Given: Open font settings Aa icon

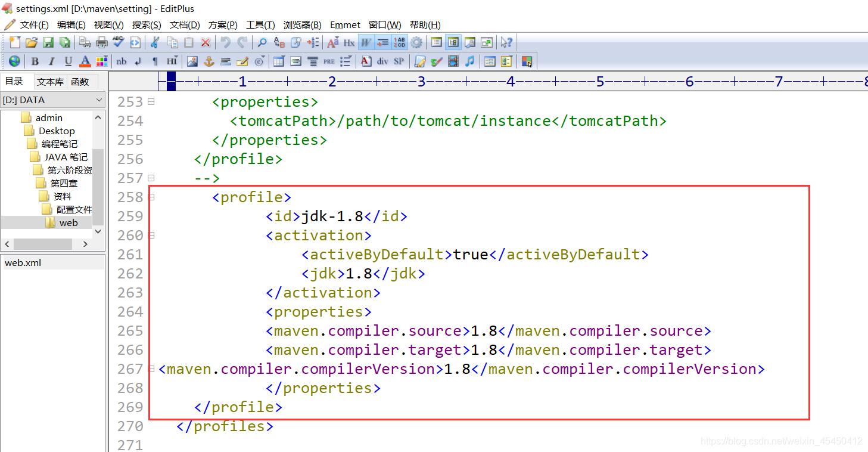Looking at the screenshot, I should [x=333, y=42].
